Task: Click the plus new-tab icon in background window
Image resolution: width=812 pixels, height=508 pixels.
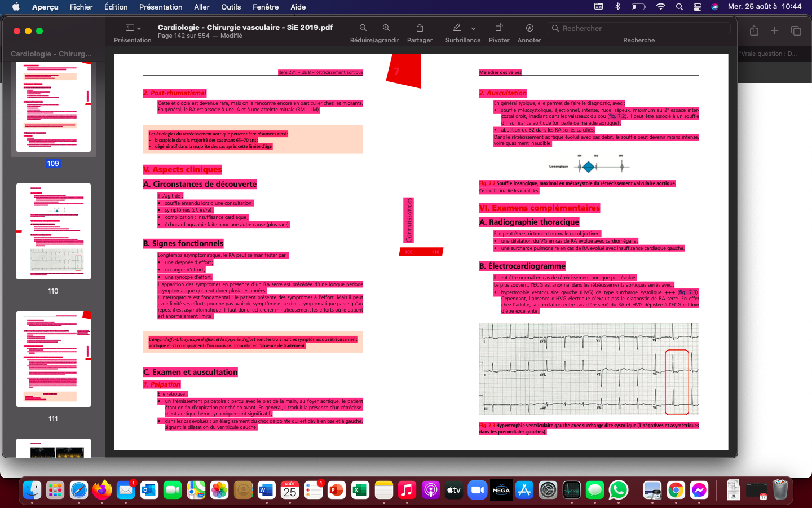Action: (775, 30)
